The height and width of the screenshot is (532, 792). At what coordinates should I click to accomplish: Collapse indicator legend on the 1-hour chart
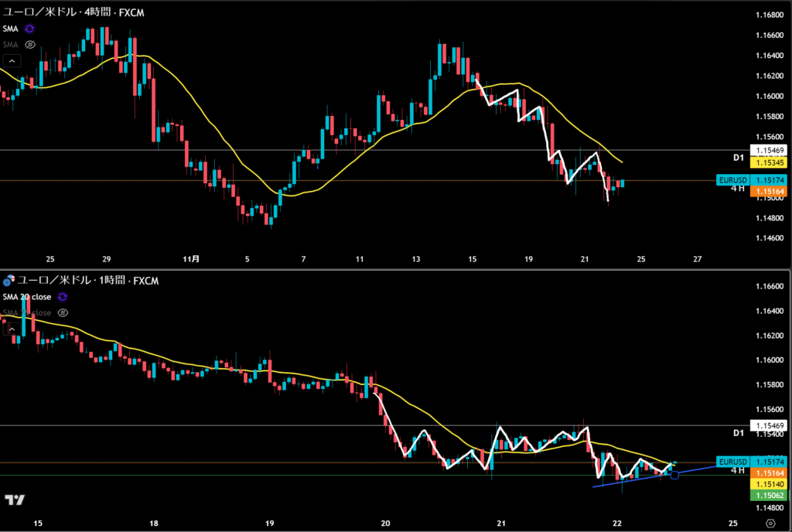(12, 329)
